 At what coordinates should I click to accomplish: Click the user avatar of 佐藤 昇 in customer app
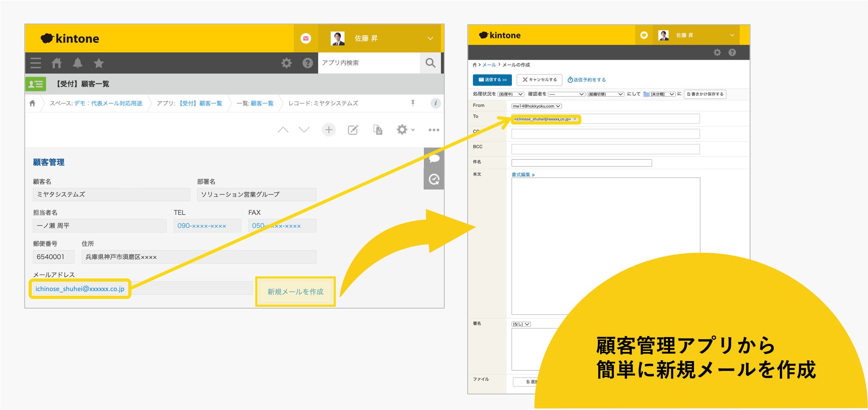pyautogui.click(x=338, y=38)
